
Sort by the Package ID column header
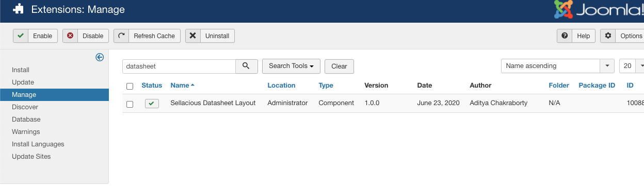coord(597,86)
